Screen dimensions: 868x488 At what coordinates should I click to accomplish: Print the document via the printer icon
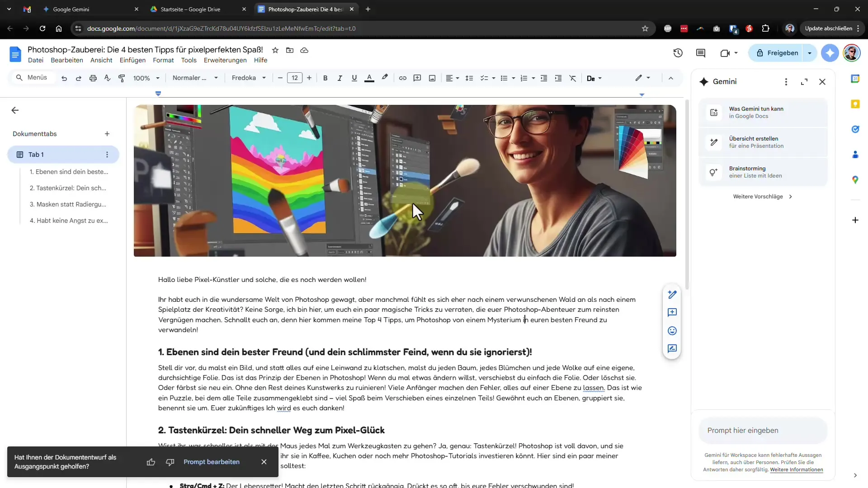tap(93, 78)
